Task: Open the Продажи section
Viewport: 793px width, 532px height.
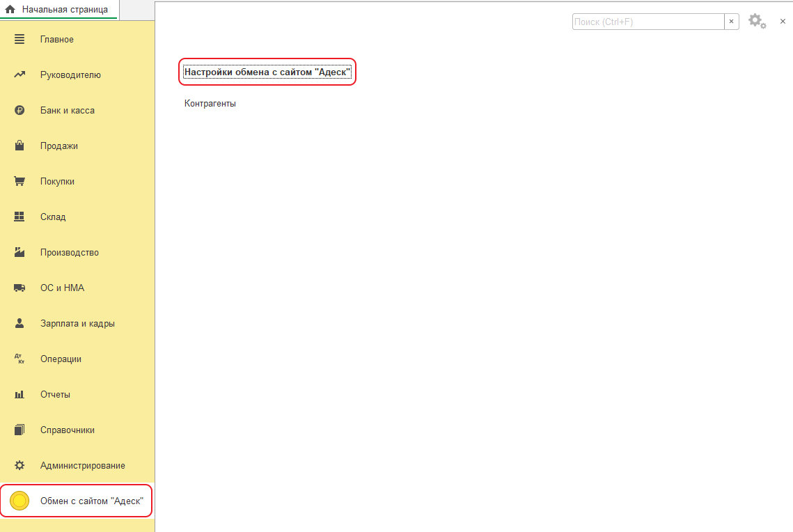Action: (x=59, y=146)
